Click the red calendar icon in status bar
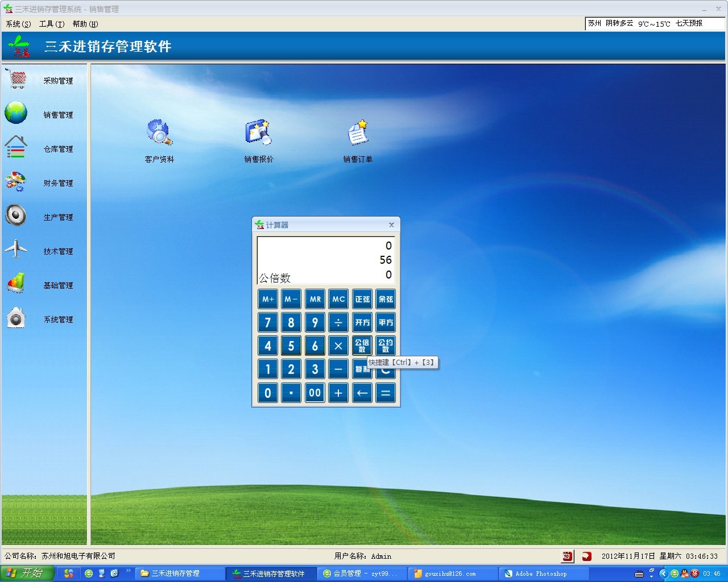Image resolution: width=728 pixels, height=582 pixels. (568, 556)
